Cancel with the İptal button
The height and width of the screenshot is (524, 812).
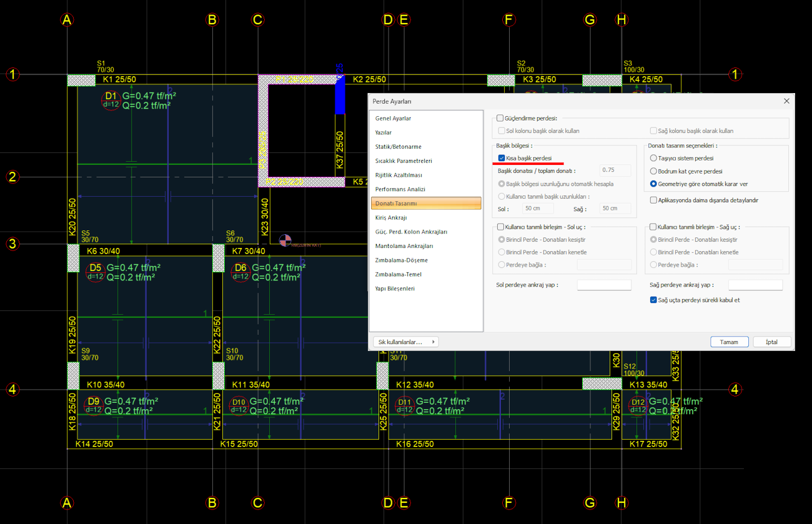click(772, 342)
